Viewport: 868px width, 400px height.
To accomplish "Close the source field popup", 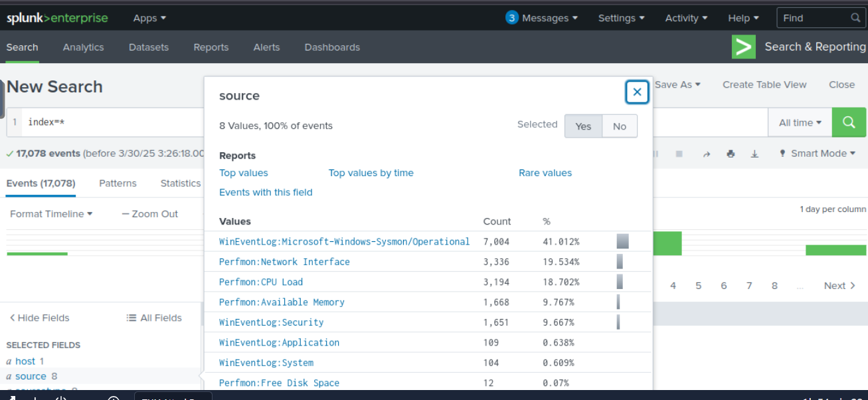I will (x=637, y=92).
